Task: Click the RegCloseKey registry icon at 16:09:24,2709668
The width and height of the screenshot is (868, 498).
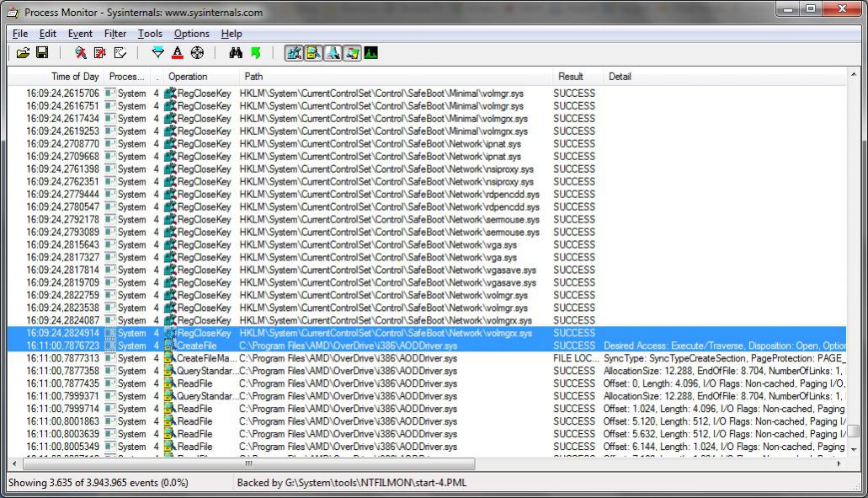Action: (170, 156)
